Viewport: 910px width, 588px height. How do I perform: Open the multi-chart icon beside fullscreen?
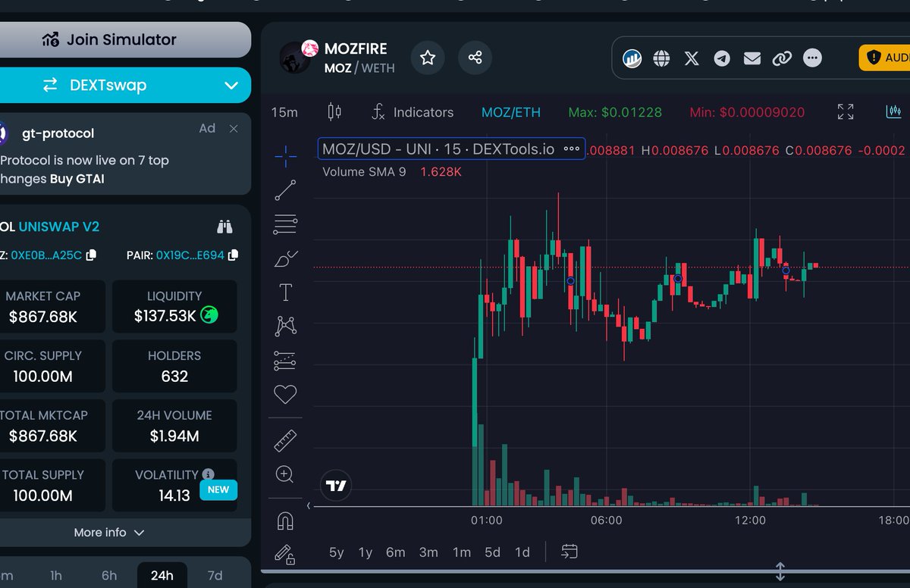(894, 112)
